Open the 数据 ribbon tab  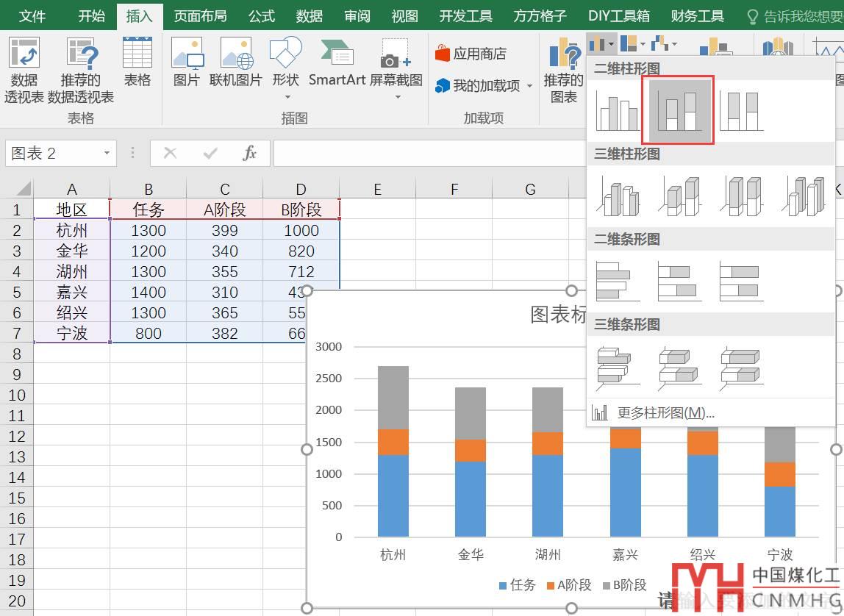click(x=310, y=15)
